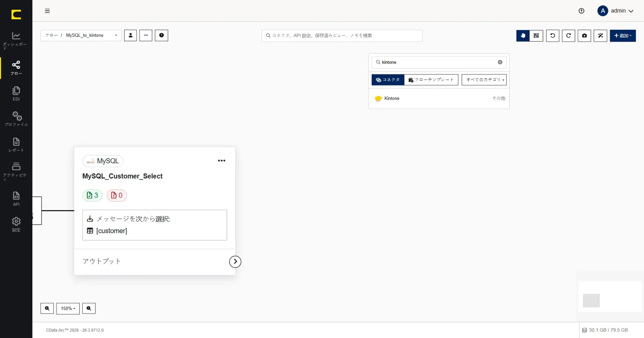
Task: Click the アウトプット output arrow connector
Action: pos(235,262)
